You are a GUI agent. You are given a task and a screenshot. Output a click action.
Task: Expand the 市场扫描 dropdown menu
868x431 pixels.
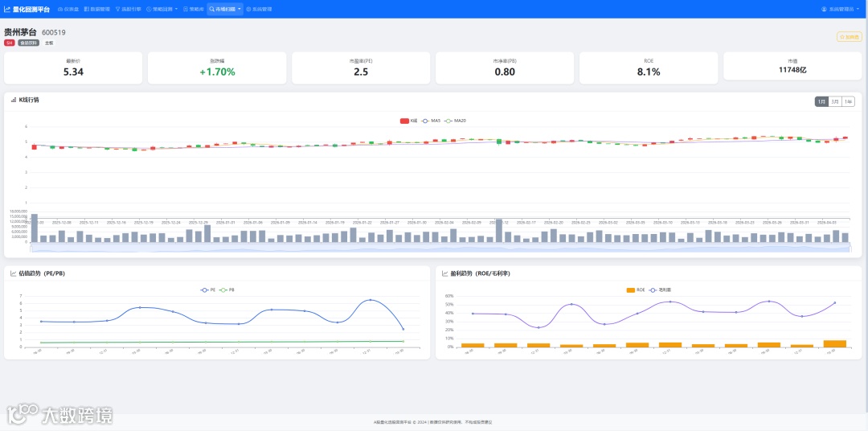coord(225,10)
